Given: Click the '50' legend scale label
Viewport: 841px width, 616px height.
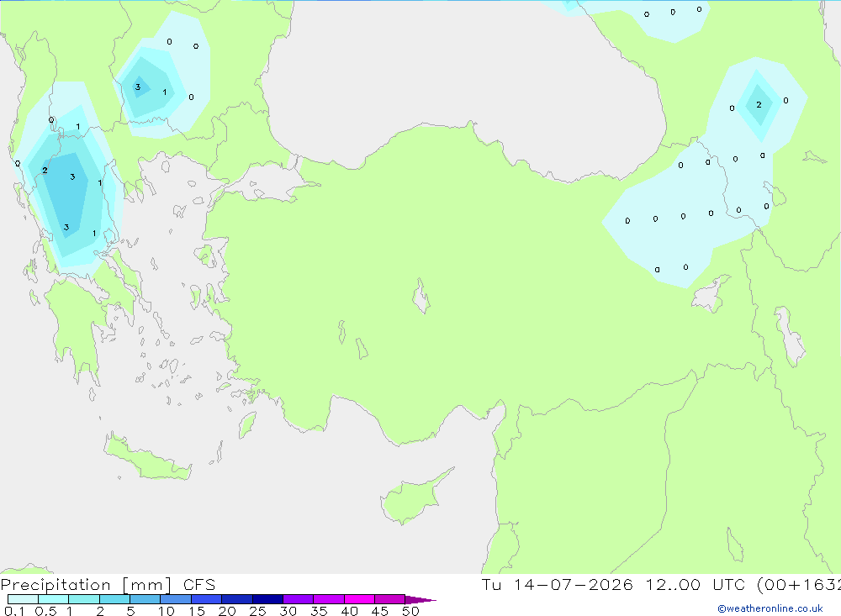Looking at the screenshot, I should tap(410, 611).
